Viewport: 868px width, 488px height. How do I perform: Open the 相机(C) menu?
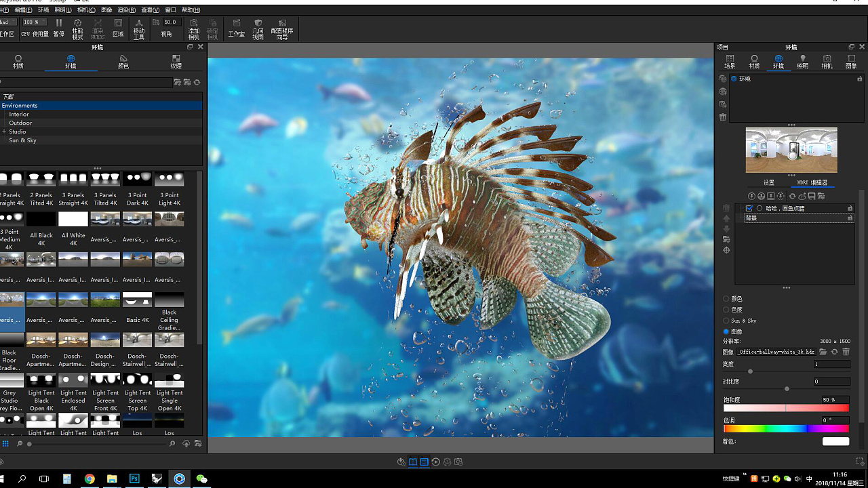[x=85, y=9]
